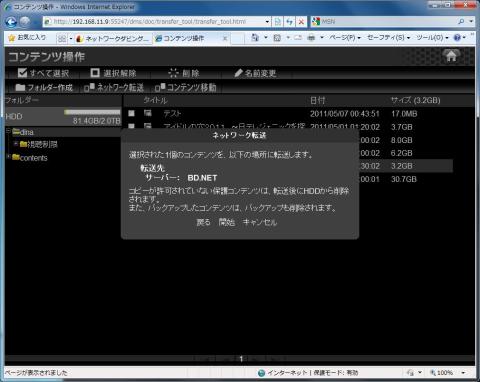Click the video icon in the テスト row

point(148,113)
